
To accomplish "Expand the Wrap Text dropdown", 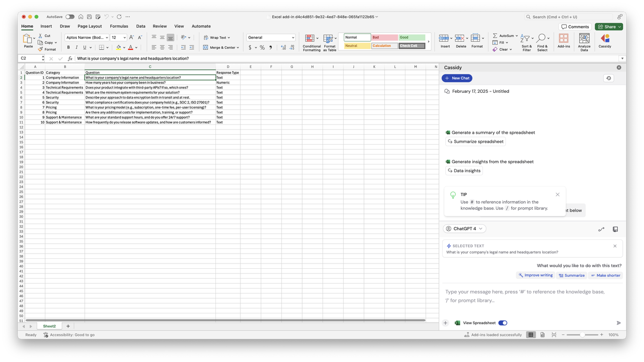I will (229, 38).
